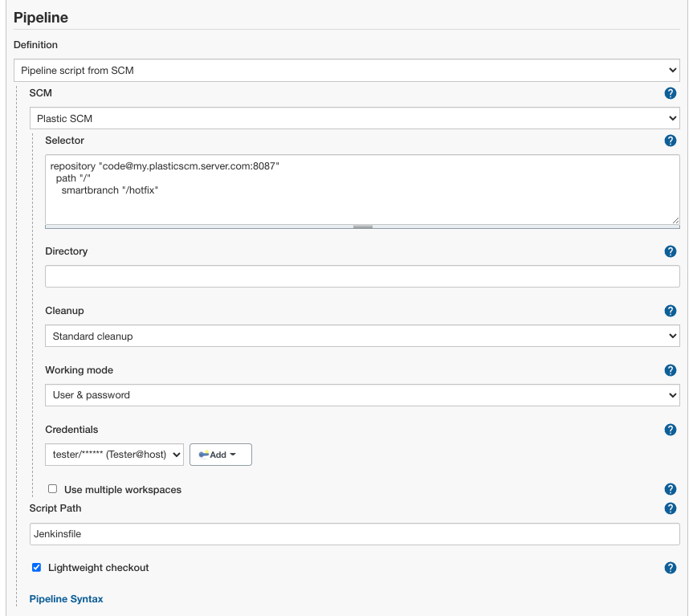This screenshot has height=616, width=693.
Task: Open help for the Cleanup option
Action: pos(670,311)
